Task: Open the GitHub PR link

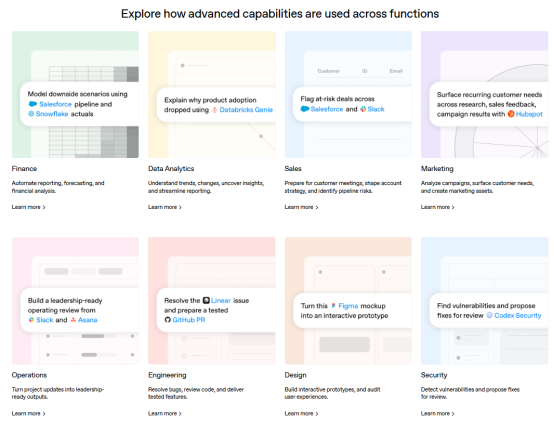Action: point(189,320)
